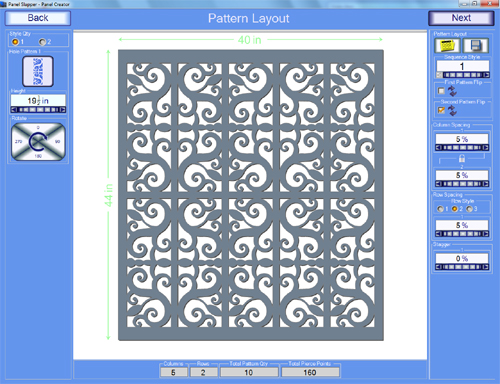Click the Rows count value 2
The width and height of the screenshot is (500, 384).
tap(203, 372)
